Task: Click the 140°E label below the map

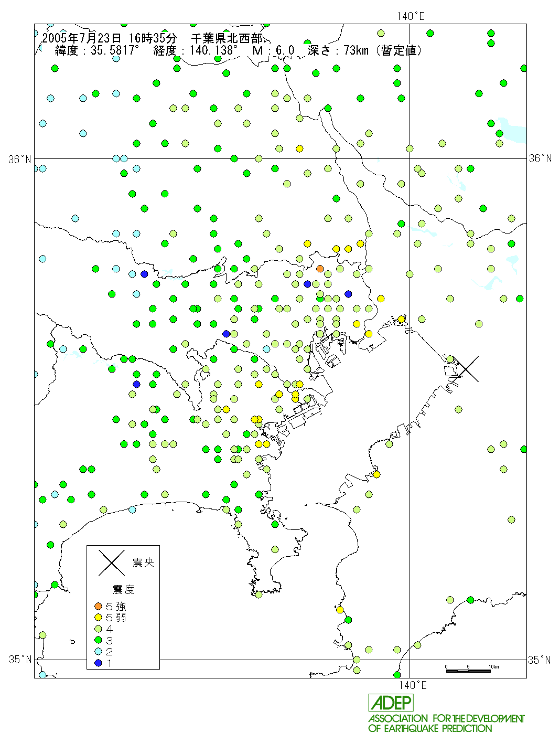Action: click(413, 685)
